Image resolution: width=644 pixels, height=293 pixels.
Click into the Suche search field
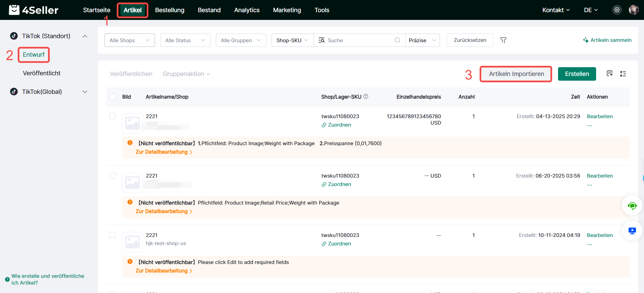point(357,40)
